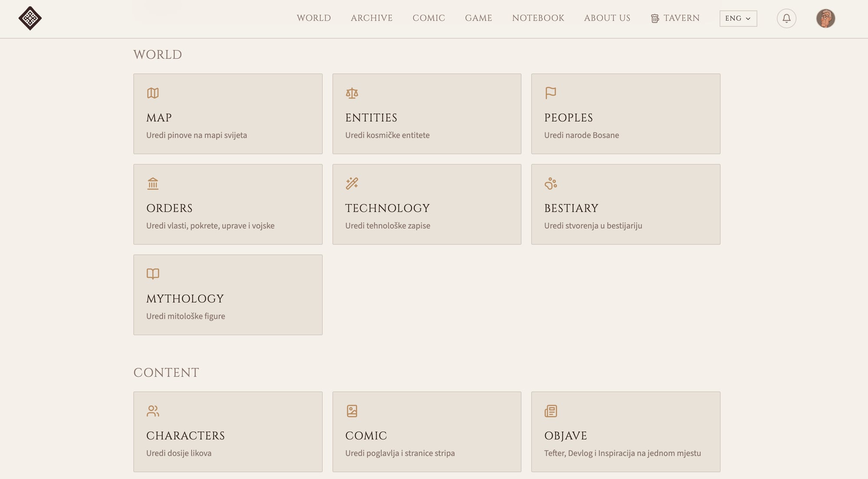Viewport: 868px width, 479px height.
Task: Open the MYTHOLOGY card title
Action: (x=185, y=299)
